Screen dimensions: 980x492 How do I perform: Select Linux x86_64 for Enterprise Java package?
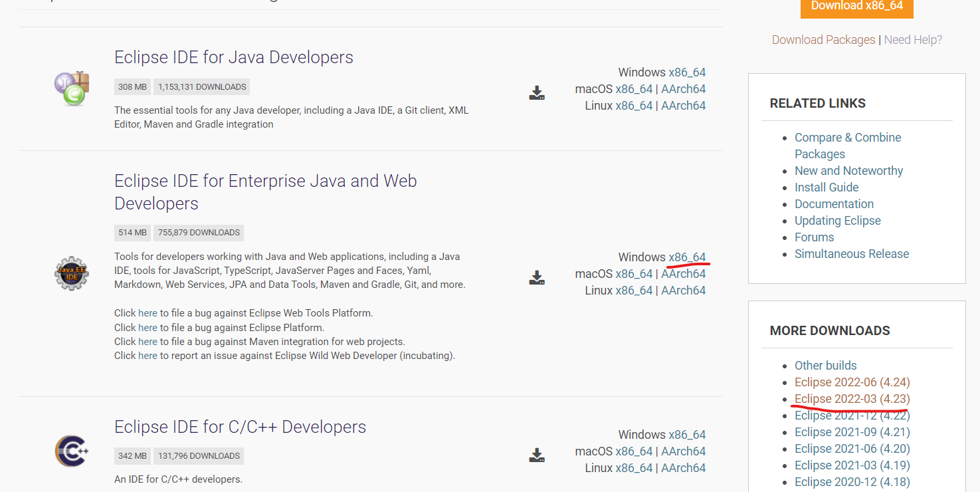635,291
